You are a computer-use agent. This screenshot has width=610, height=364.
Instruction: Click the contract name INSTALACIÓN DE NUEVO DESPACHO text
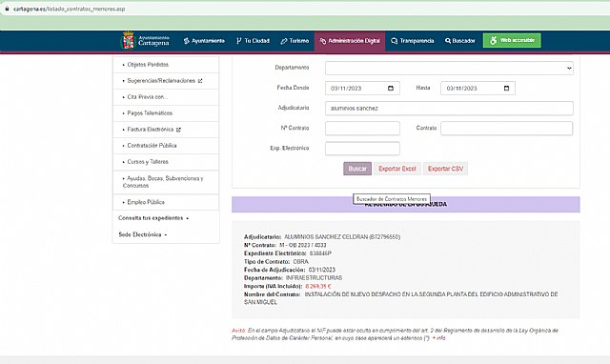click(x=400, y=298)
